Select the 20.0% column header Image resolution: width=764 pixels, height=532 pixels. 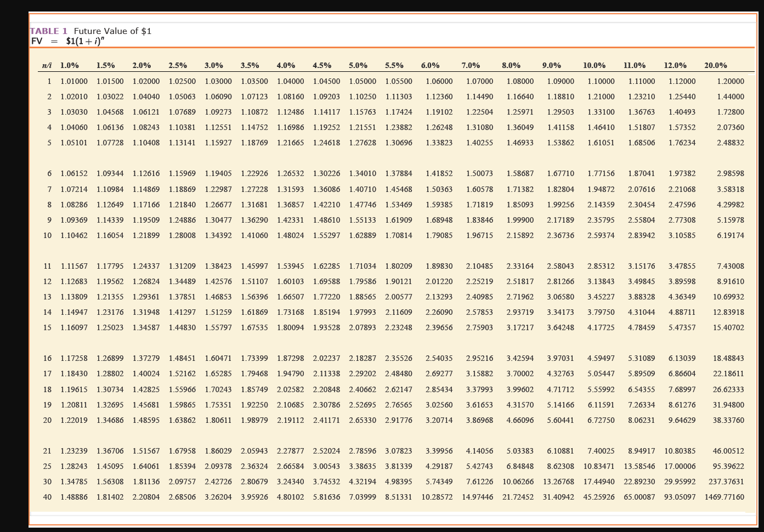click(716, 65)
